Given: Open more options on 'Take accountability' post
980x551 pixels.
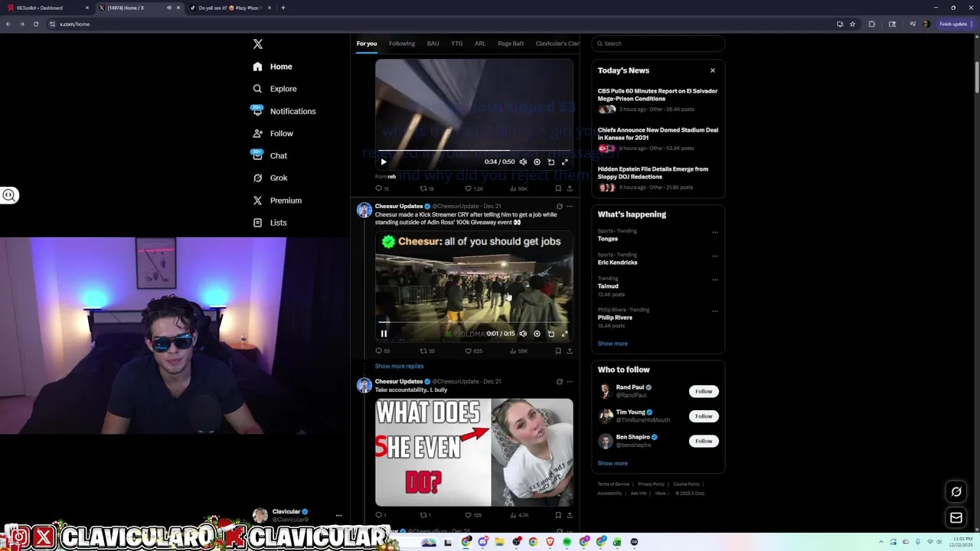Looking at the screenshot, I should tap(570, 381).
